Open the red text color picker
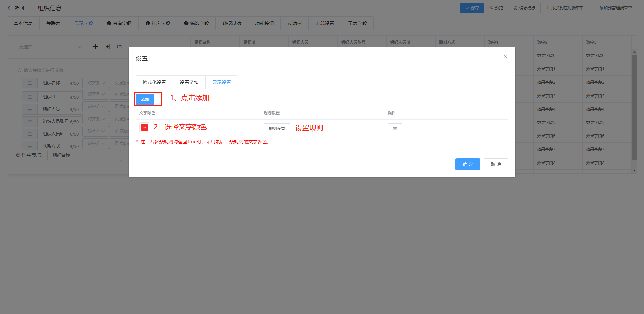This screenshot has height=314, width=644. coord(145,128)
